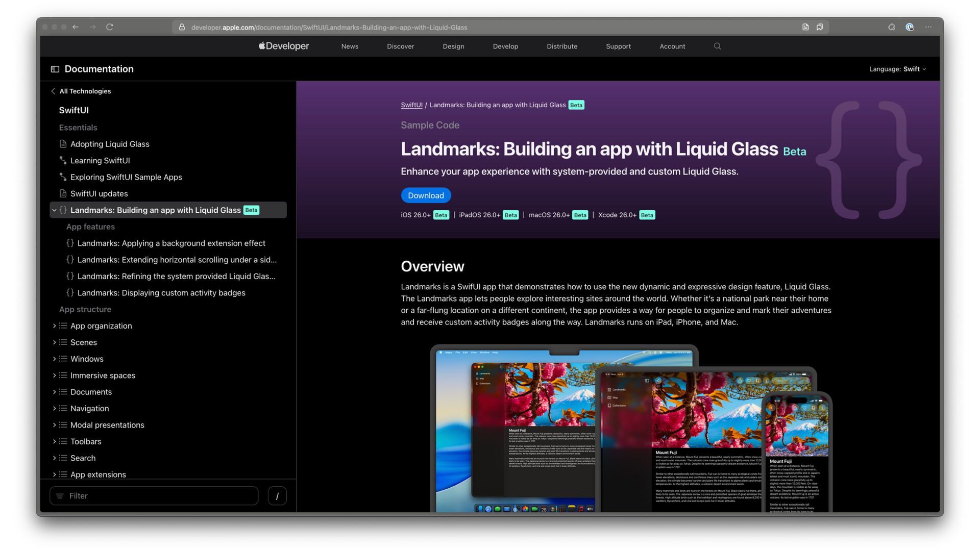This screenshot has height=551, width=980.
Task: Open Exploring SwiftUI Sample Apps
Action: [126, 177]
